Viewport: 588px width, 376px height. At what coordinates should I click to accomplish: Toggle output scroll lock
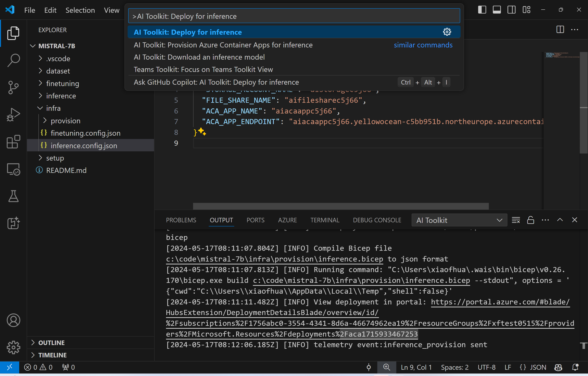[531, 220]
